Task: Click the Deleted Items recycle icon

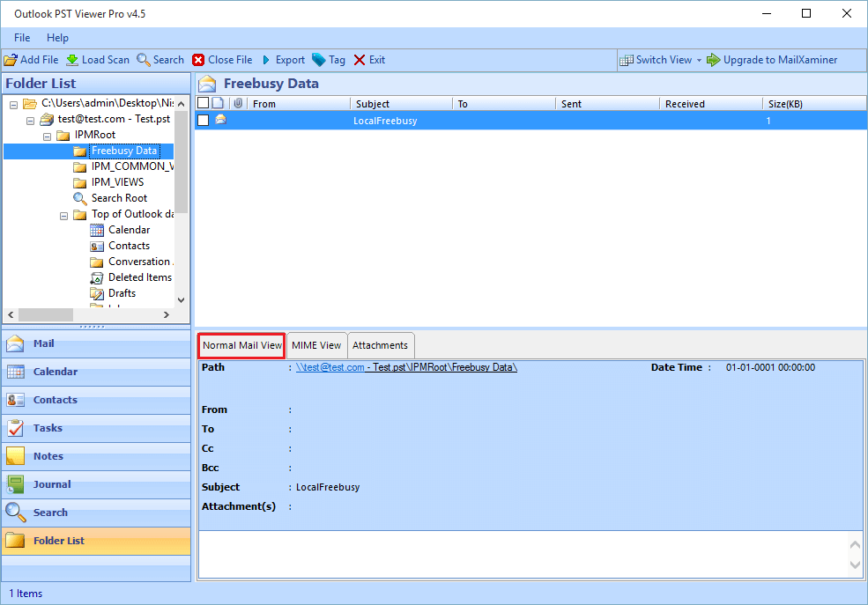Action: [97, 277]
